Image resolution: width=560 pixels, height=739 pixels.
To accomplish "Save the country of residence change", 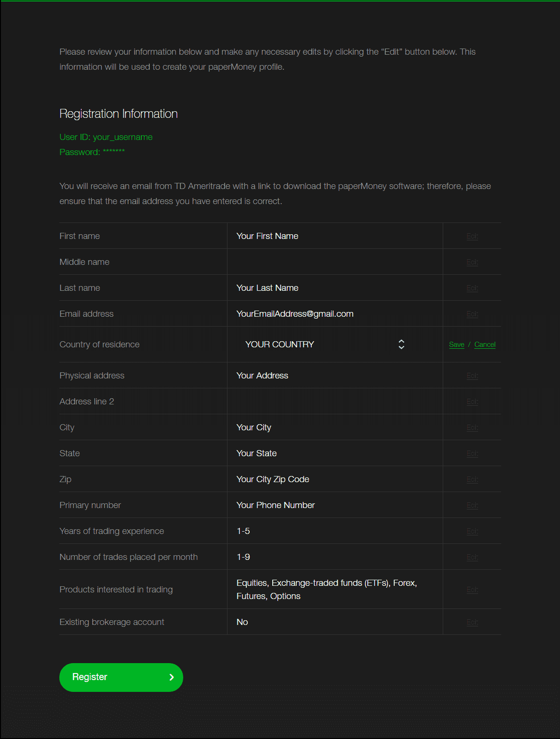I will click(456, 345).
